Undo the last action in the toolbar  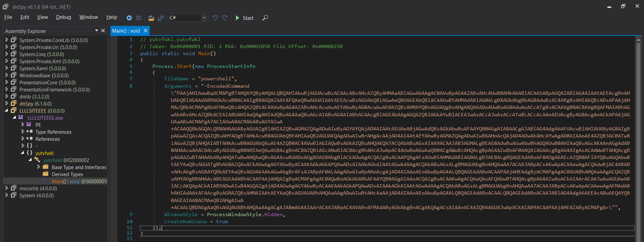click(215, 18)
